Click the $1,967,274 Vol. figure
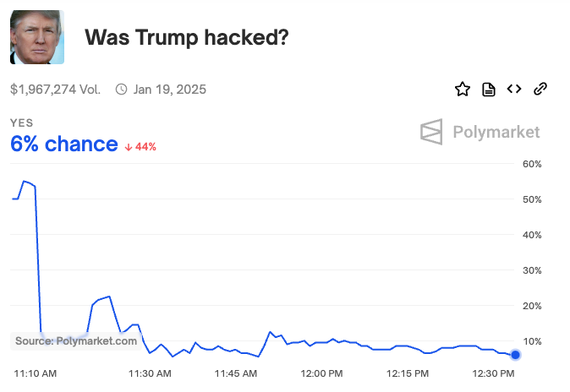Screen dimensions: 570x392 (x=55, y=90)
